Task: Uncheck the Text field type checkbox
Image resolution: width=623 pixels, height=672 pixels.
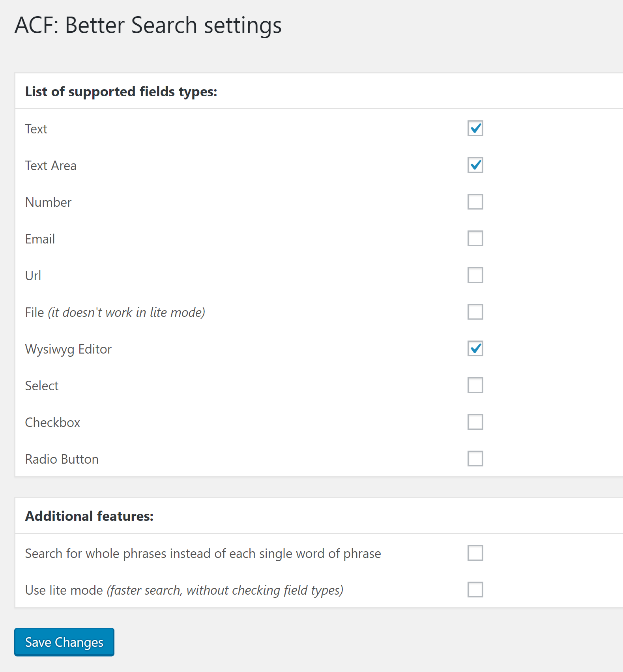Action: click(x=475, y=128)
